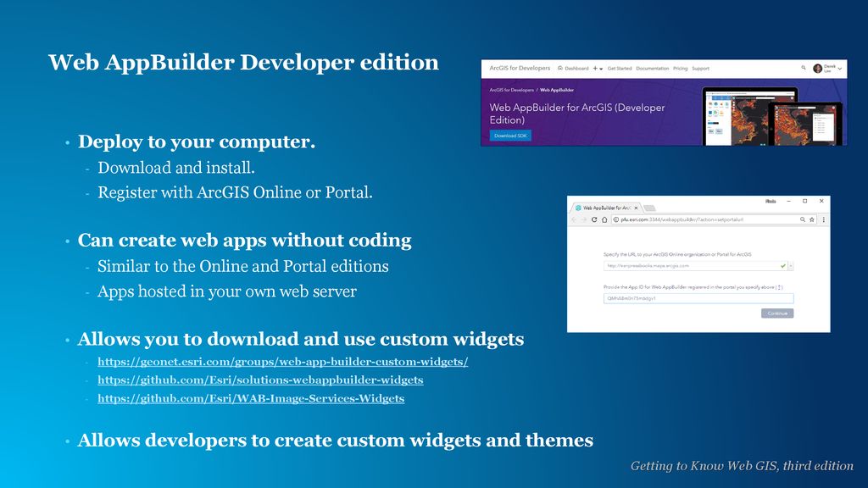
Task: Click ArcGIS for Developers breadcrumb link
Action: (511, 90)
